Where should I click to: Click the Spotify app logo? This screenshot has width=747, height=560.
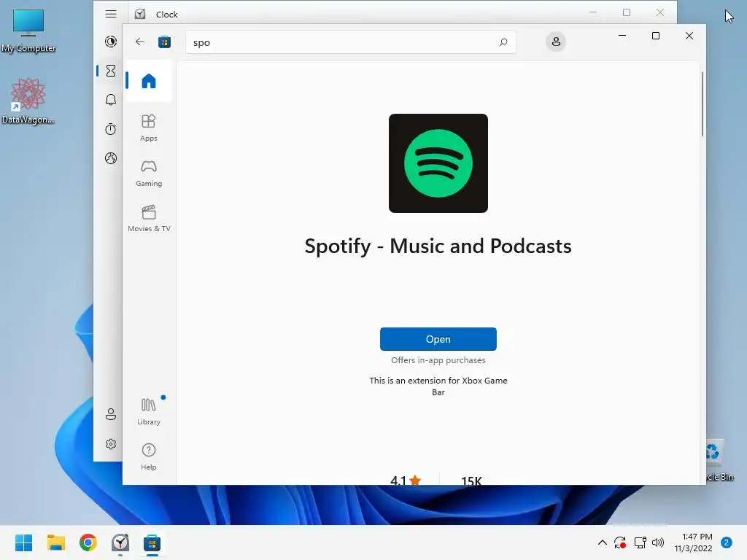pos(438,163)
